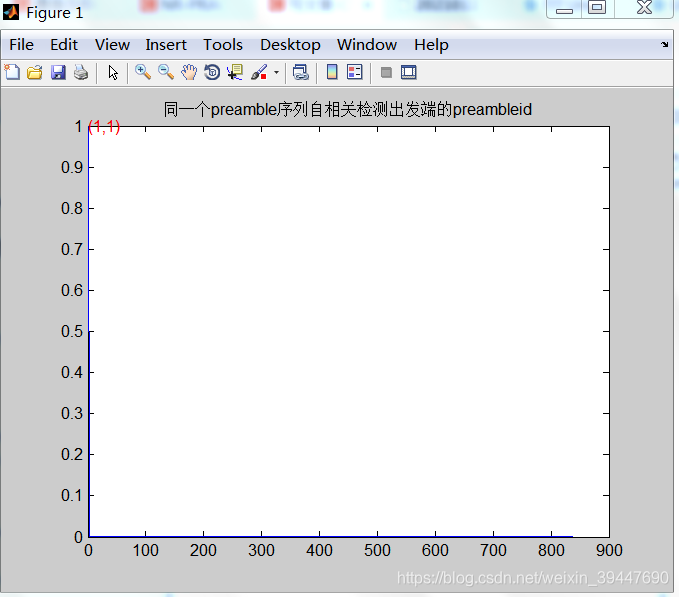Click the Show Plot Tools and Dock icon

(x=409, y=72)
